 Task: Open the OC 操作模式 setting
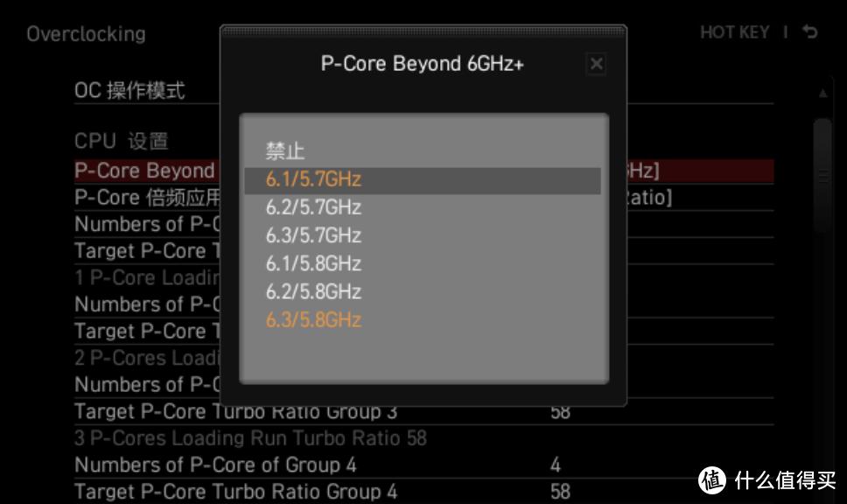tap(129, 90)
